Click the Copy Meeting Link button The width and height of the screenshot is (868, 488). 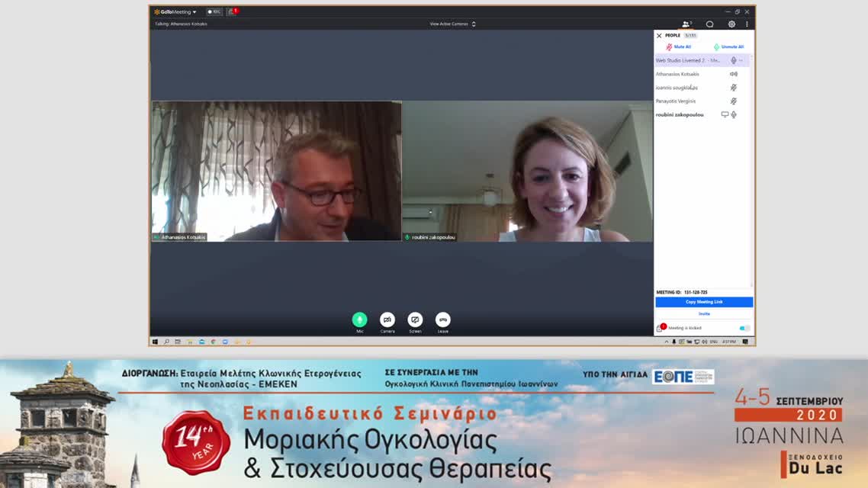tap(704, 302)
